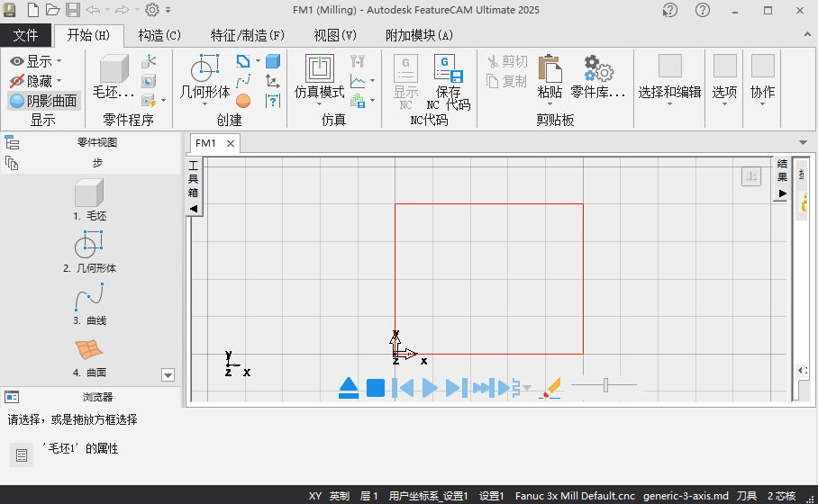Adjust the simulation speed slider
Image resolution: width=818 pixels, height=504 pixels.
click(x=605, y=385)
